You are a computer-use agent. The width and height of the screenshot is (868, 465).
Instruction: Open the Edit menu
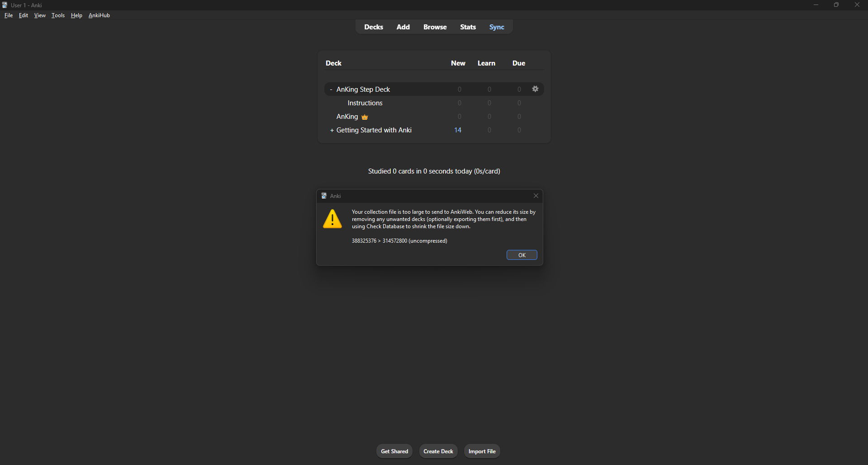[24, 15]
